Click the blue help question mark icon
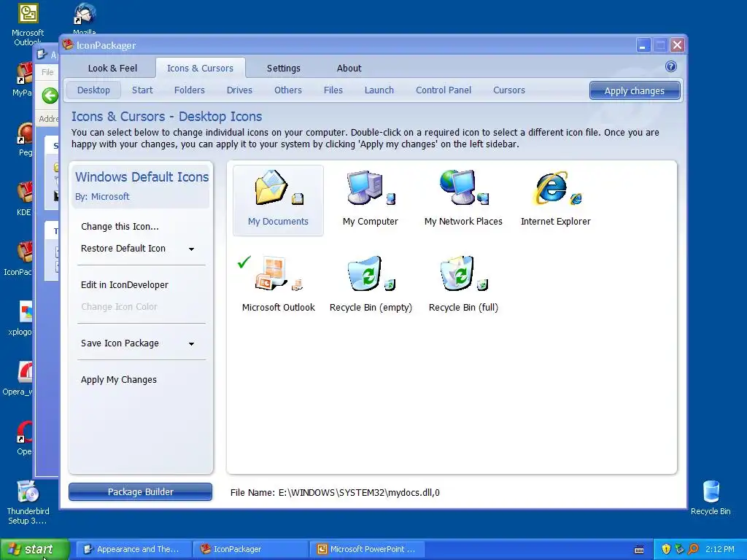The image size is (747, 560). click(671, 66)
